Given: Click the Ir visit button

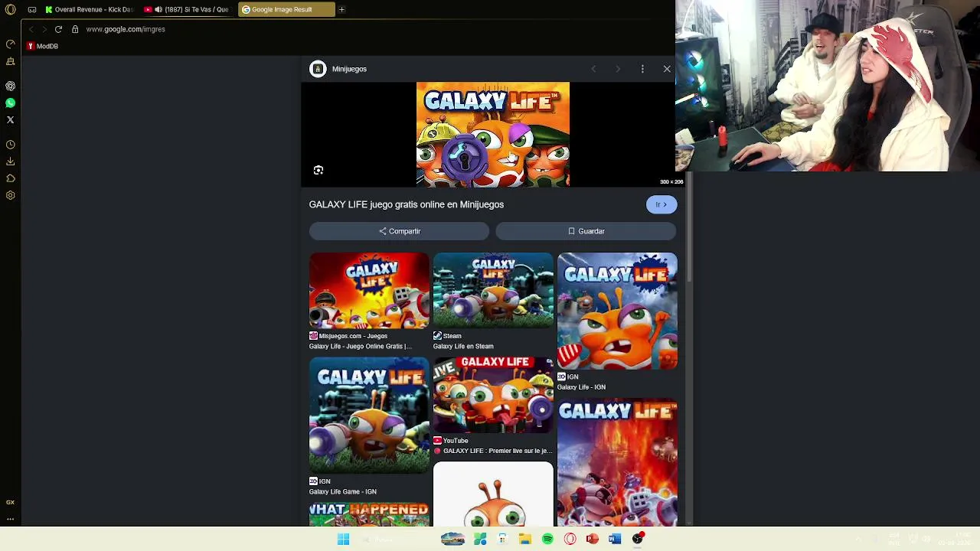Looking at the screenshot, I should (661, 204).
